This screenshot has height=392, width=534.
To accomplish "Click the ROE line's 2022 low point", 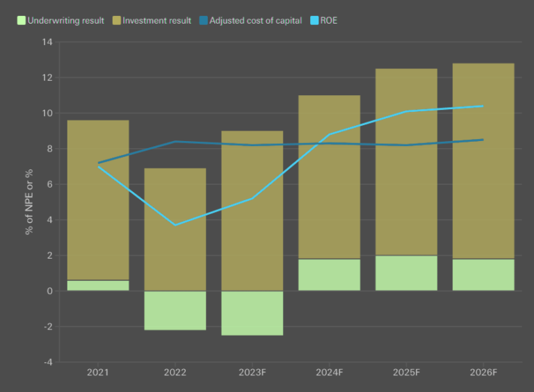I will (x=175, y=225).
